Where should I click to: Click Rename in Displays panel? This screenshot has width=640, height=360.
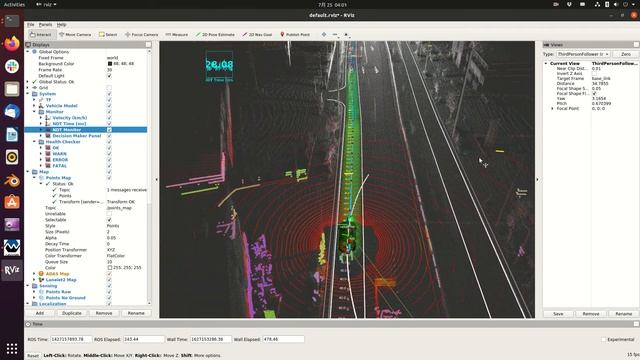136,313
